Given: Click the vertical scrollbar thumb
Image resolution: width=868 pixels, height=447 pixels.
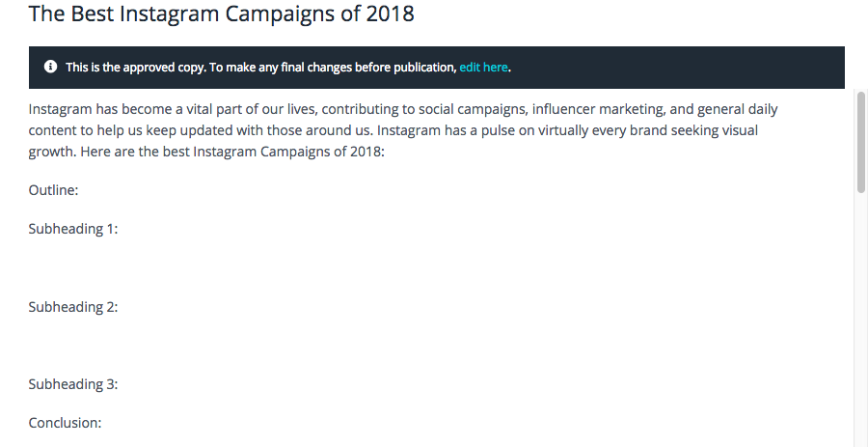Looking at the screenshot, I should [861, 142].
